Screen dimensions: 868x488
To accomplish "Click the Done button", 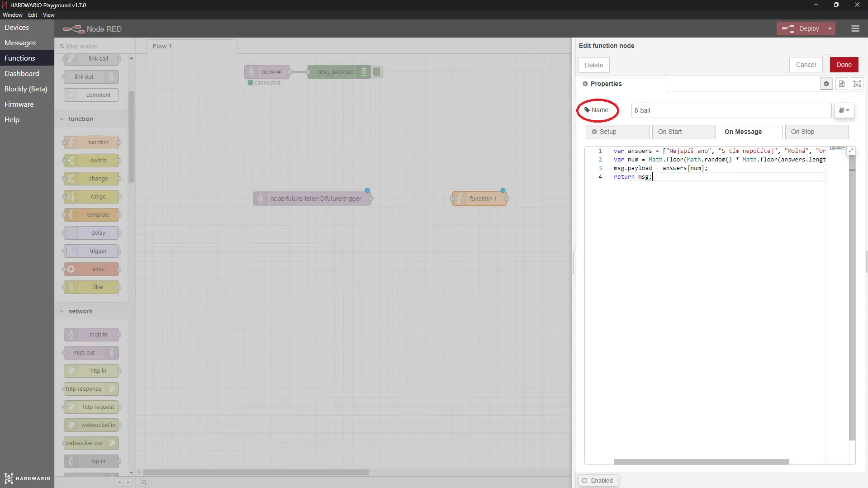I will (x=844, y=65).
